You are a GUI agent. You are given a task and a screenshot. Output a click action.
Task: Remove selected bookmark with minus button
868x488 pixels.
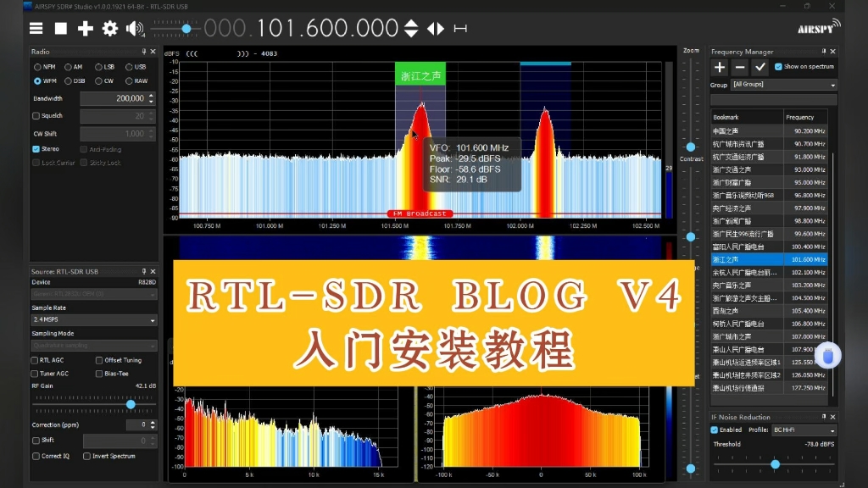pyautogui.click(x=739, y=68)
